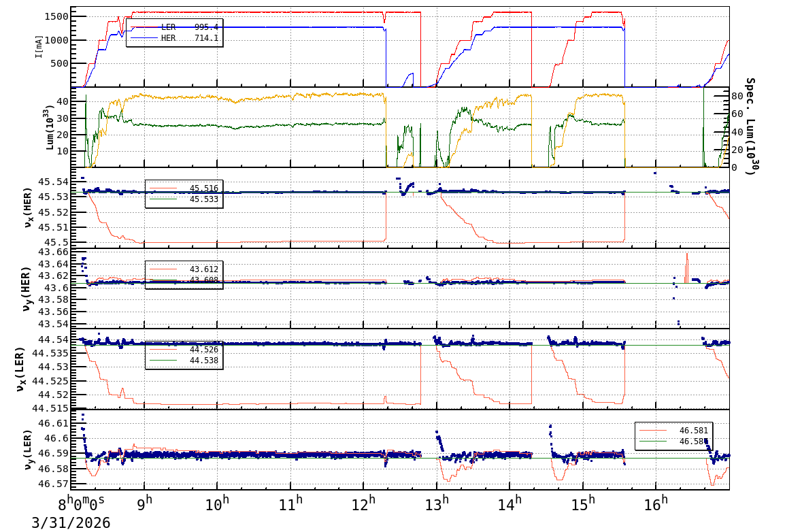Viewport: 785px width, 532px height.
Task: Click the I[mA] axis label
Action: (39, 46)
